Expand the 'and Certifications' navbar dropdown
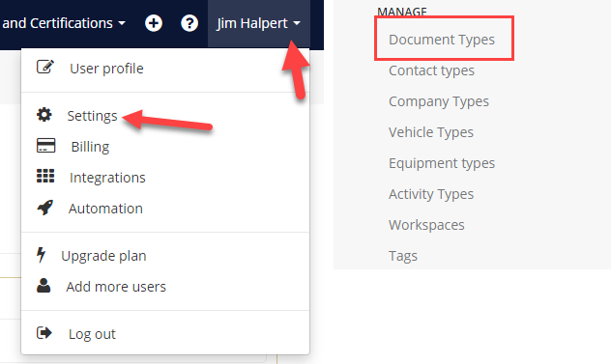This screenshot has height=364, width=611. point(64,23)
